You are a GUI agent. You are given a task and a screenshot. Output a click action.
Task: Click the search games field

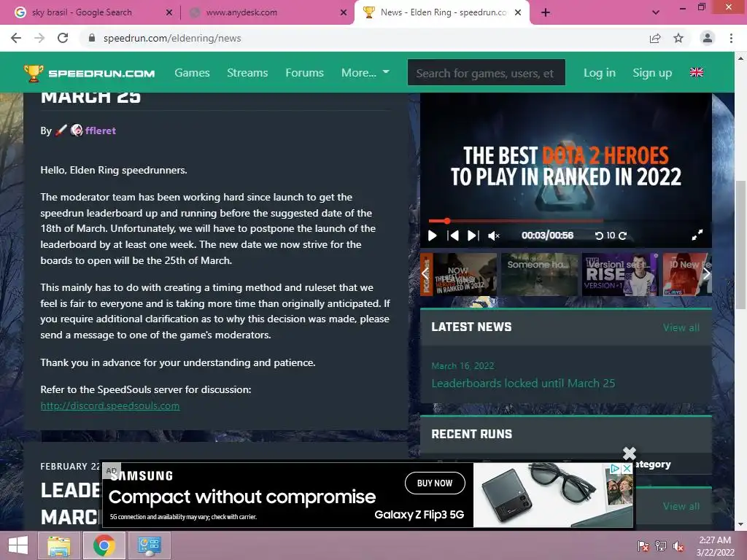pos(487,73)
